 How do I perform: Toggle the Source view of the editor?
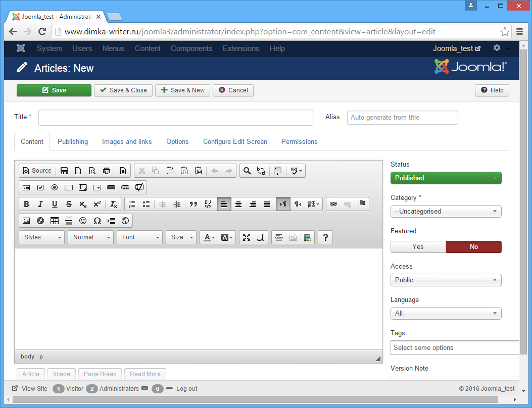[37, 171]
